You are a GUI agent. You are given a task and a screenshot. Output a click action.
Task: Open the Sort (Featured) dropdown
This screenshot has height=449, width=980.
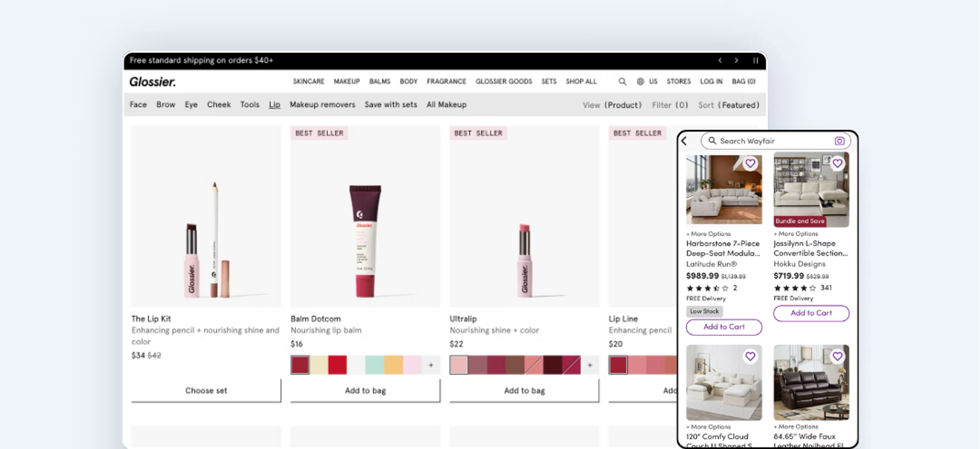click(x=728, y=105)
